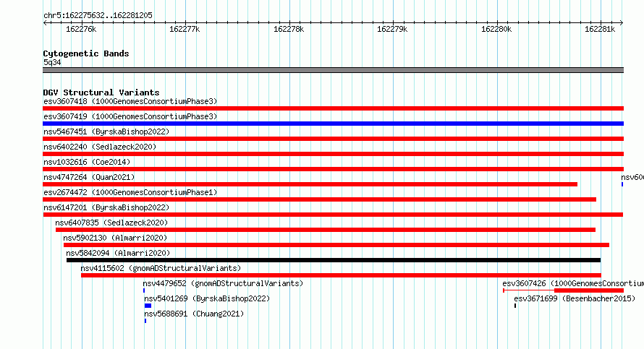
Task: Click the small black mark under esv3671699
Action: click(x=515, y=306)
